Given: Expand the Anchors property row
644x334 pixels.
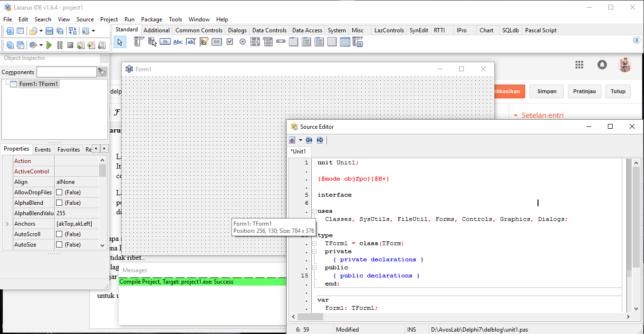Looking at the screenshot, I should point(7,224).
